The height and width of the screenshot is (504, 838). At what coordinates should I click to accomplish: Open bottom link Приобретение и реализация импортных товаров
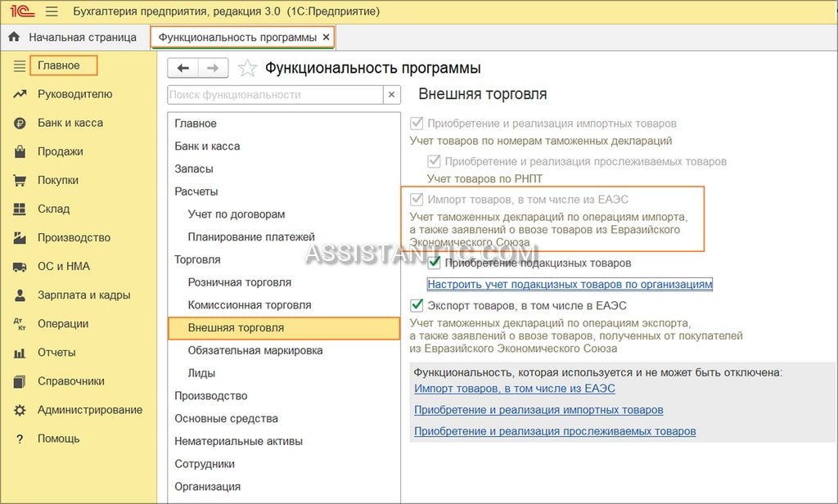pos(538,410)
